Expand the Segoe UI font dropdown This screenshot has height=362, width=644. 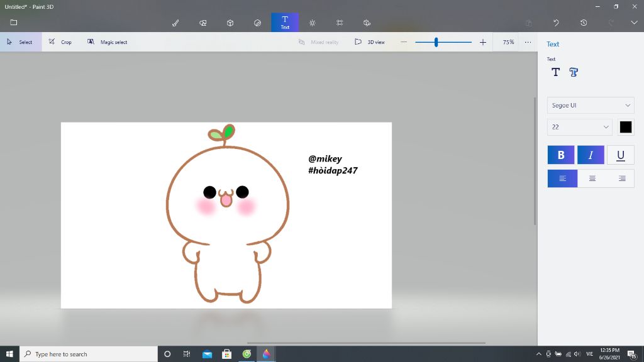tap(591, 106)
